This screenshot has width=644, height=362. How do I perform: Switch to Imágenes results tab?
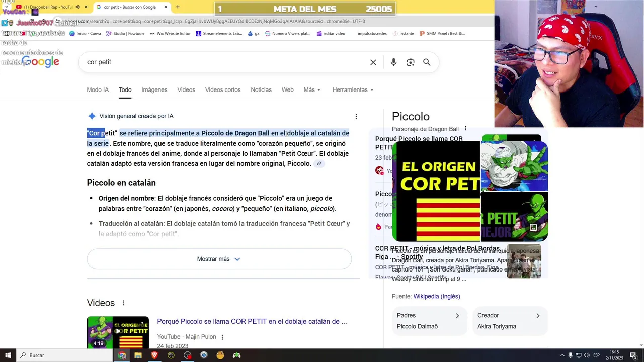pyautogui.click(x=154, y=90)
